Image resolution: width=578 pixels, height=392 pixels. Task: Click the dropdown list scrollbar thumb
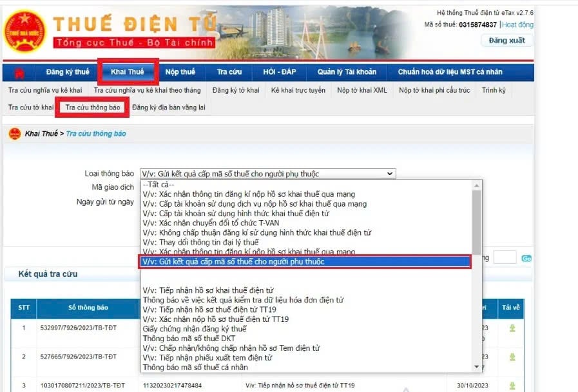477,222
